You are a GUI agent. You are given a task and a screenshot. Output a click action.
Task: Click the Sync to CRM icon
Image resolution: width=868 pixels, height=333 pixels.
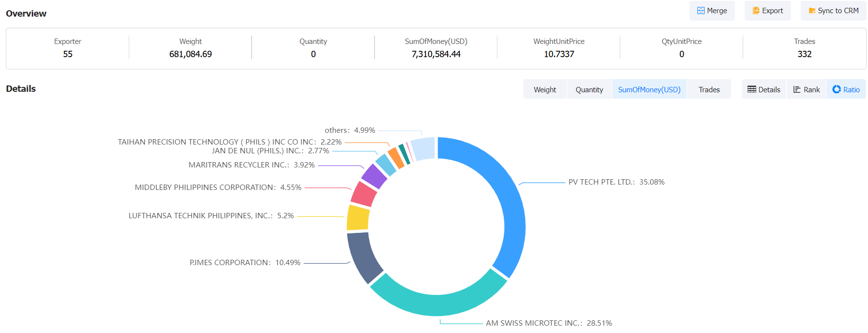click(x=812, y=11)
